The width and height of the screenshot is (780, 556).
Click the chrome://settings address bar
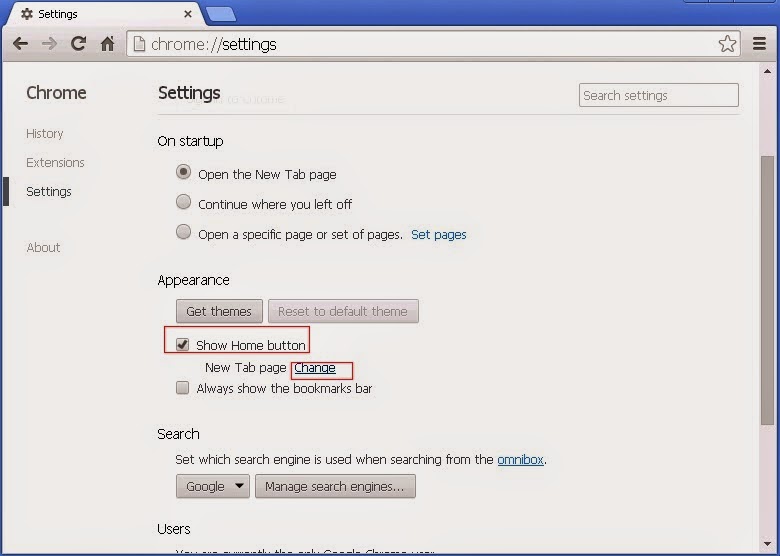click(433, 44)
